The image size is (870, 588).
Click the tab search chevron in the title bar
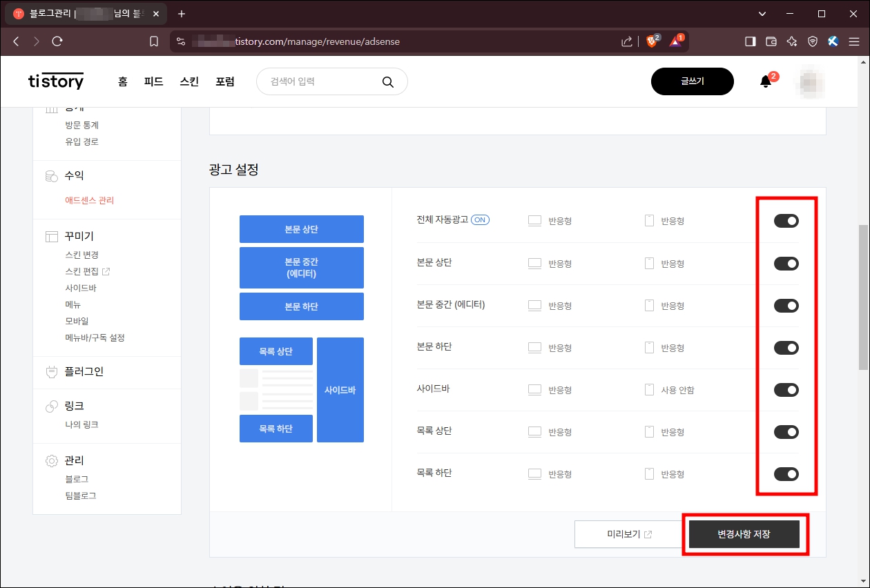762,14
